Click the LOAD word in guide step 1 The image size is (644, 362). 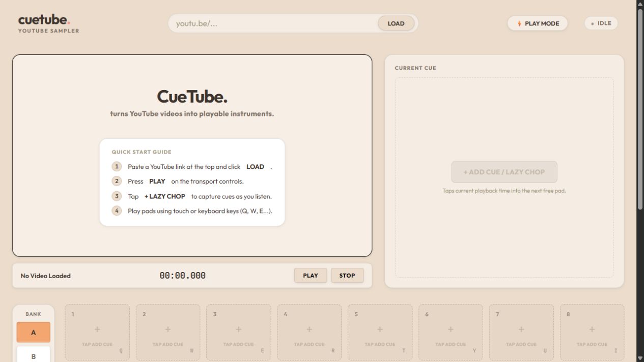point(255,167)
